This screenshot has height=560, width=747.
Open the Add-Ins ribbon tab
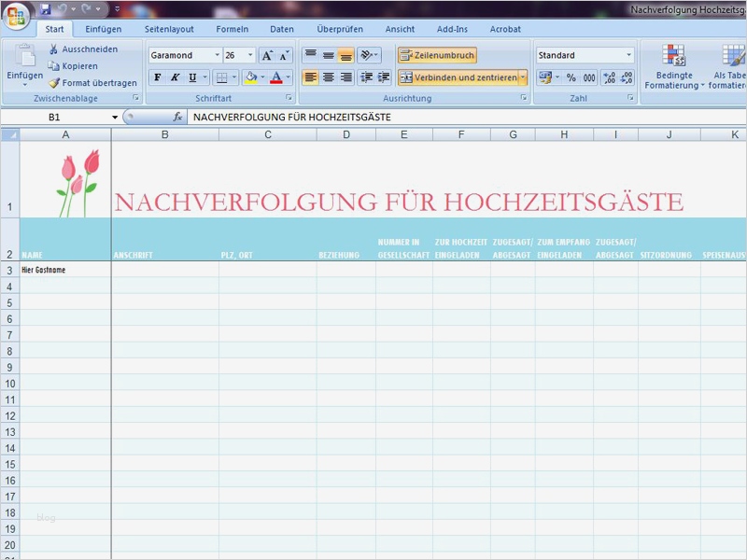tap(452, 29)
